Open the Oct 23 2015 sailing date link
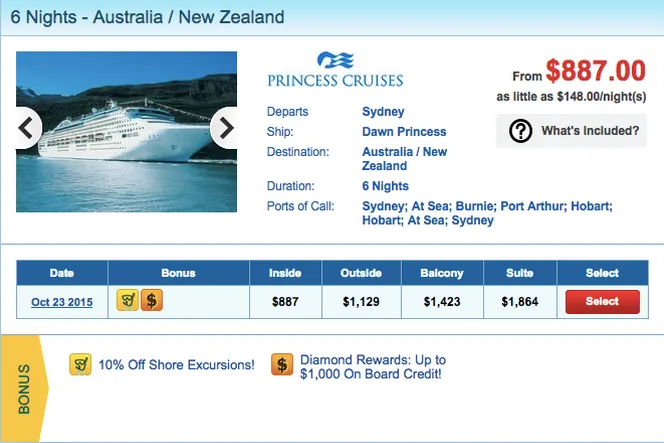The height and width of the screenshot is (443, 664). pos(62,302)
